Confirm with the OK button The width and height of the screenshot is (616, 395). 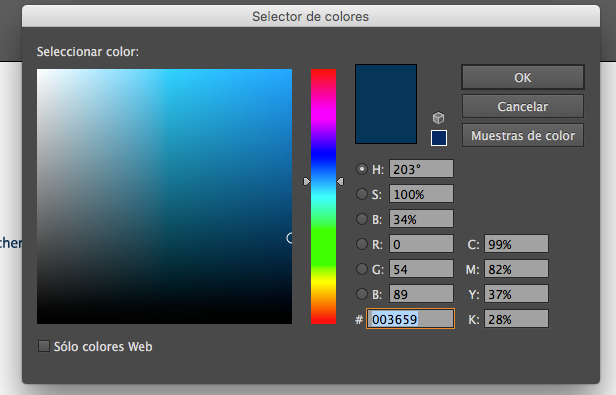point(523,77)
